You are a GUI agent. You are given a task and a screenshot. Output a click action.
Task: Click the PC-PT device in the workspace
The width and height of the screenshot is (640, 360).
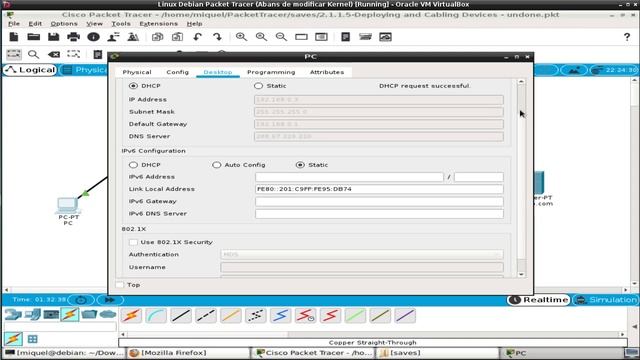click(68, 205)
